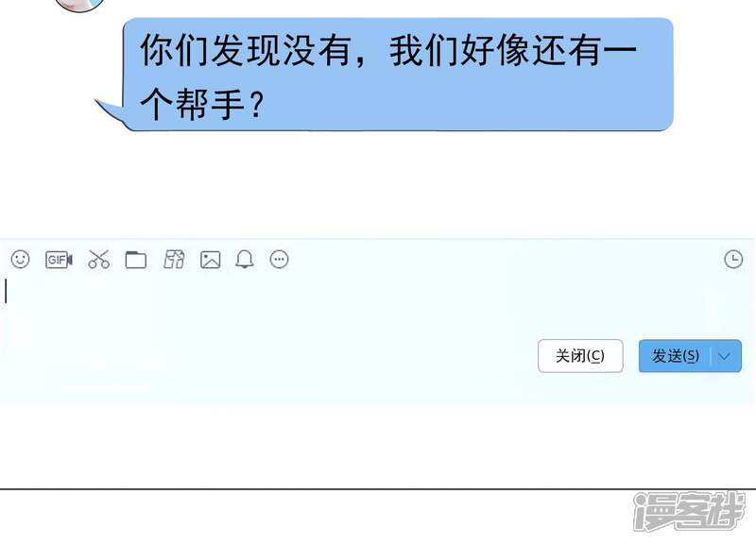Click the outfit clothing icon
Viewport: 756px width, 544px height.
(174, 259)
